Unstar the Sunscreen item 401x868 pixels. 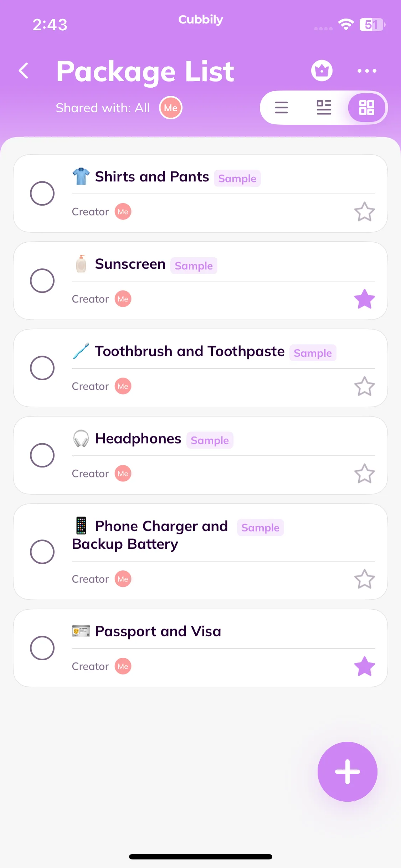pos(364,299)
